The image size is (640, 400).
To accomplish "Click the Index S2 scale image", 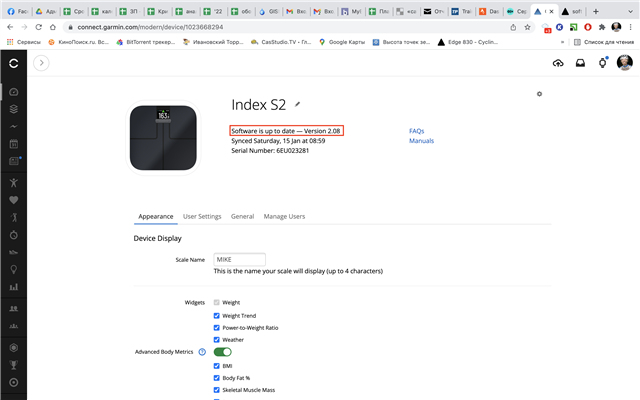I will click(x=163, y=138).
